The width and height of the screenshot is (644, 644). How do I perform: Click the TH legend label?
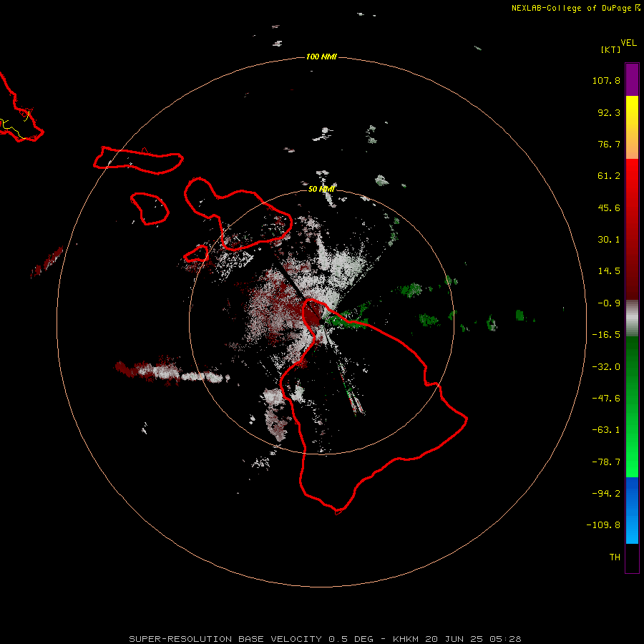(x=615, y=557)
